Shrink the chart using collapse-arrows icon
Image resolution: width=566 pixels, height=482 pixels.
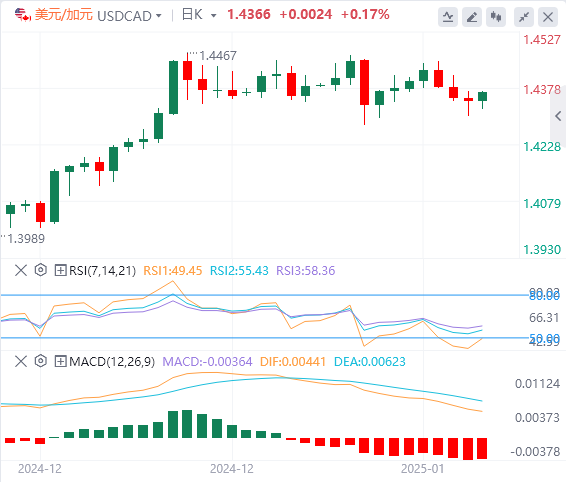pyautogui.click(x=524, y=17)
